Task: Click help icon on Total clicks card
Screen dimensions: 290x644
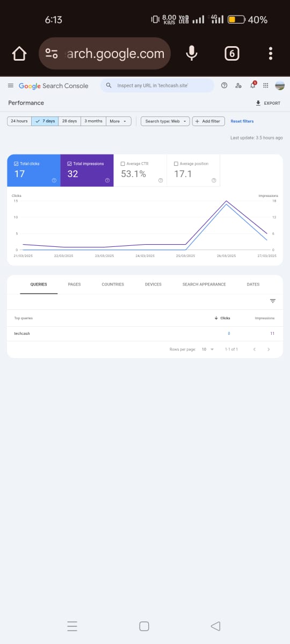Action: point(54,180)
